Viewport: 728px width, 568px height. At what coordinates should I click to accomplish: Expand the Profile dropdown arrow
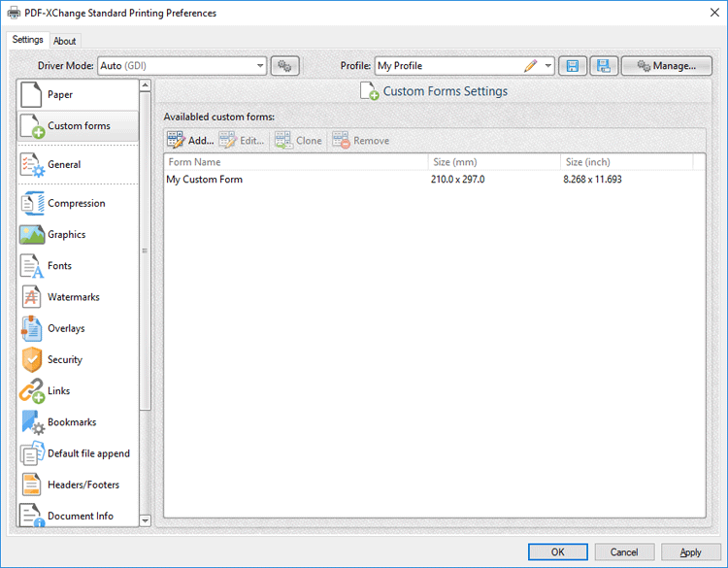click(548, 66)
